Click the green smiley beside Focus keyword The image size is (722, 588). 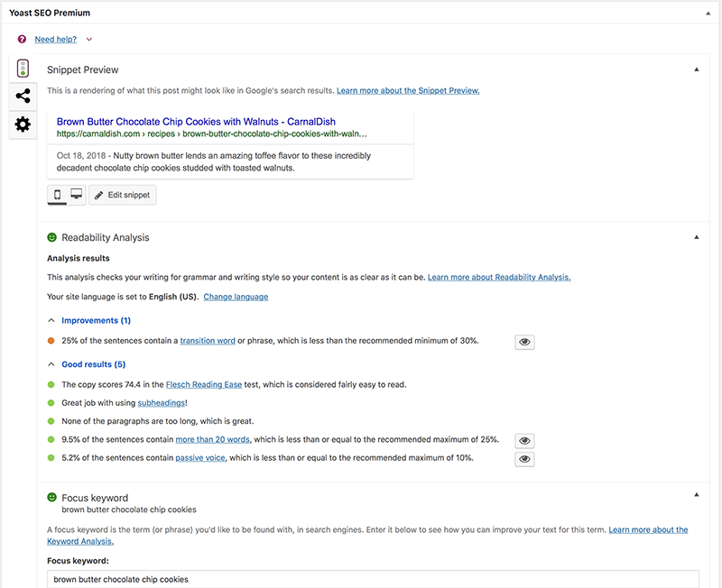click(52, 497)
